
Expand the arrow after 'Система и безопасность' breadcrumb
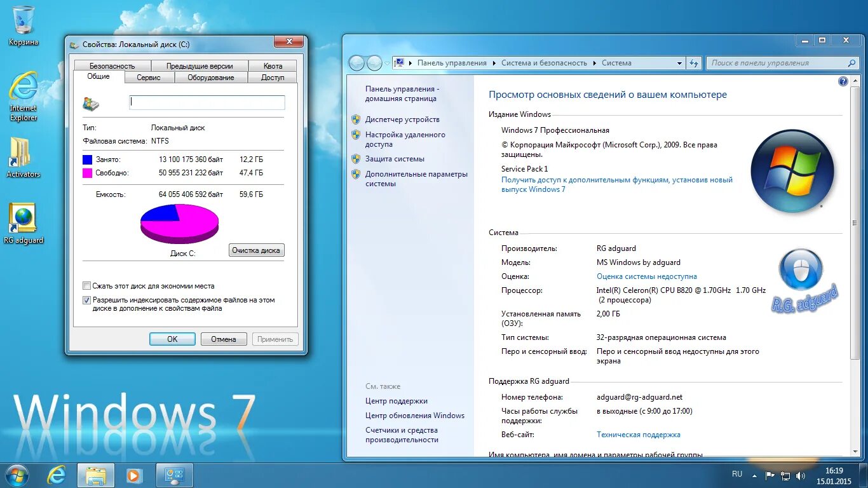595,63
